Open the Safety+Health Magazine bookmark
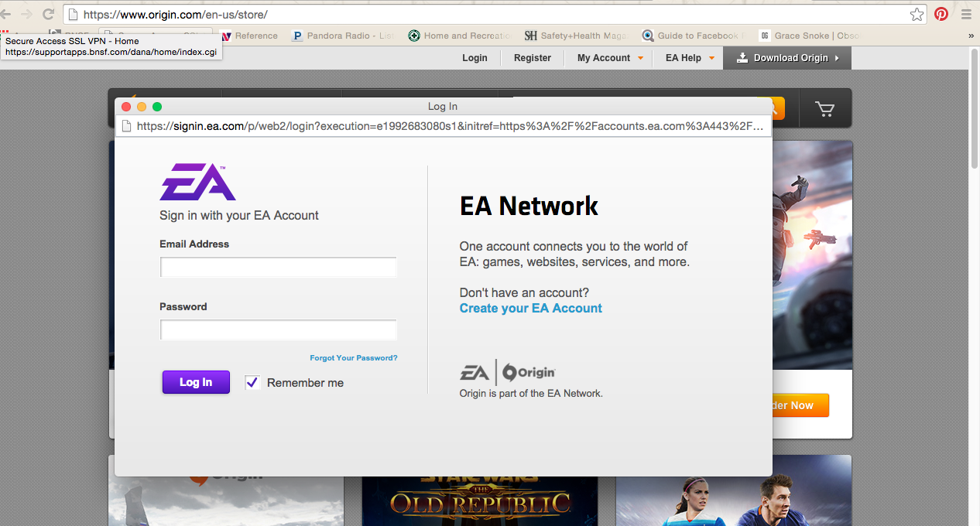This screenshot has width=980, height=526. point(575,36)
